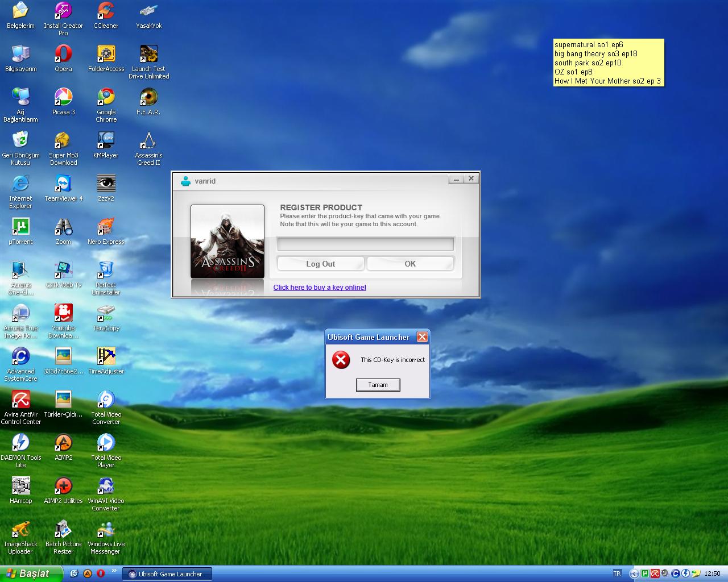This screenshot has width=728, height=582.
Task: Select the TimeAdjuster desktop icon
Action: click(106, 361)
